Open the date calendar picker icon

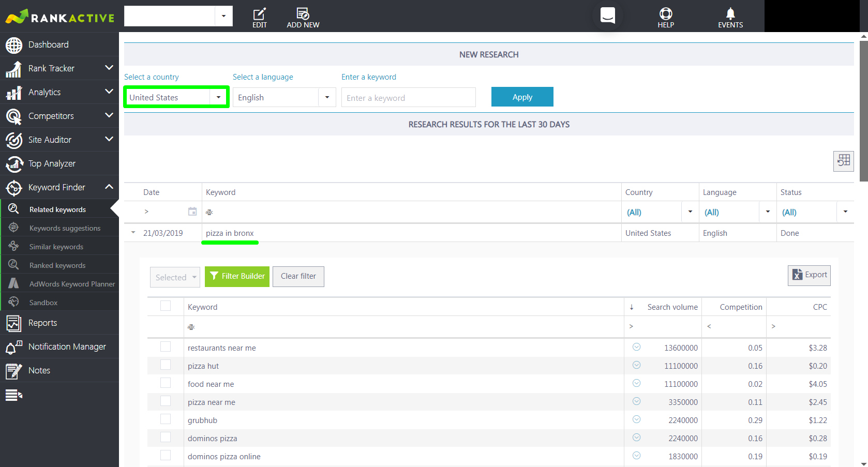192,212
